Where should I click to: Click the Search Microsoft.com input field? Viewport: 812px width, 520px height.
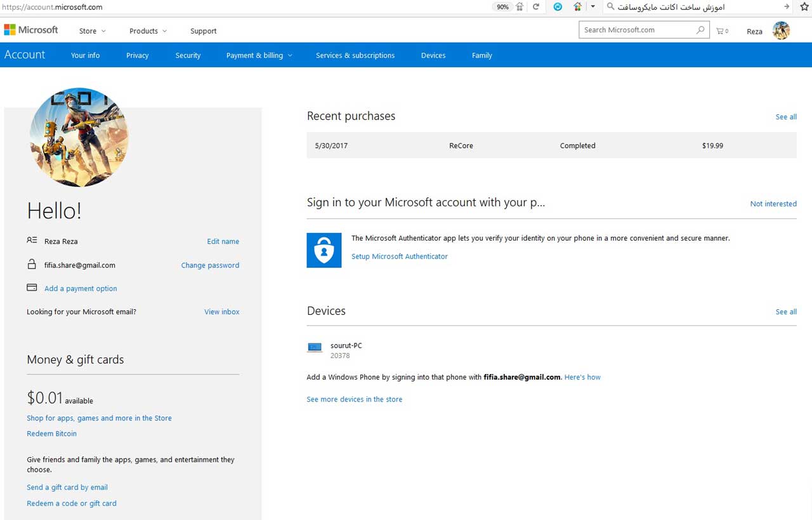click(634, 30)
